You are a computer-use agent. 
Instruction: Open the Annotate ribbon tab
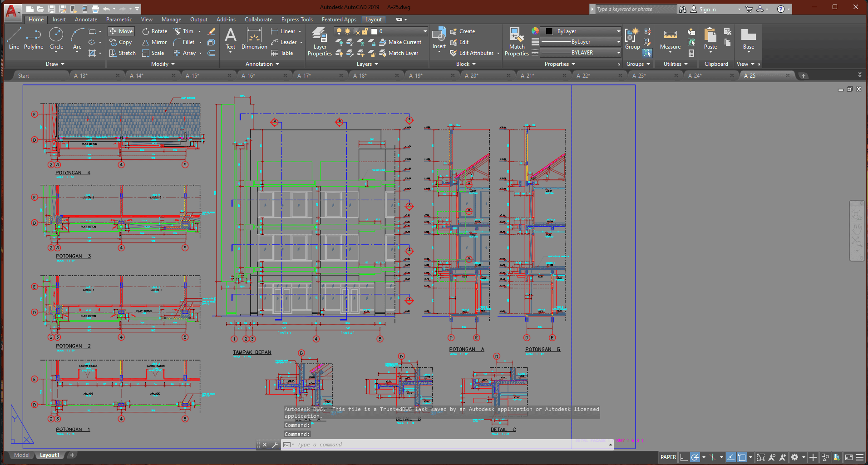pyautogui.click(x=86, y=20)
